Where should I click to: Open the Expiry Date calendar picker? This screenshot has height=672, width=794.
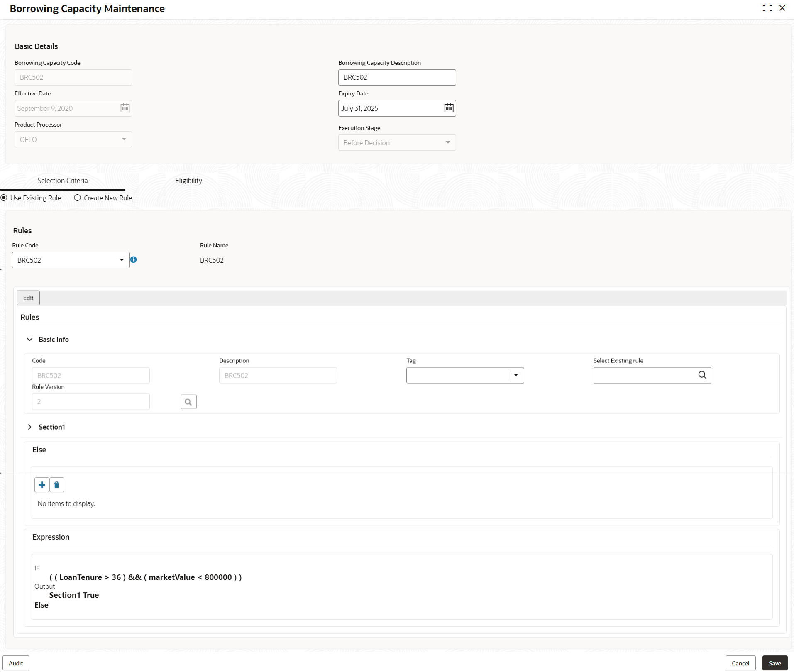[449, 108]
